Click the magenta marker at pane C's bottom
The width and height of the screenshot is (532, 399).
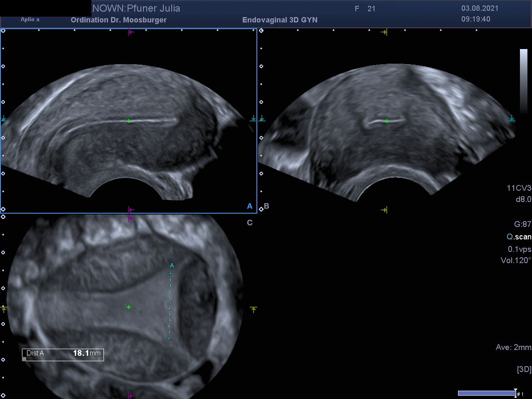131,396
